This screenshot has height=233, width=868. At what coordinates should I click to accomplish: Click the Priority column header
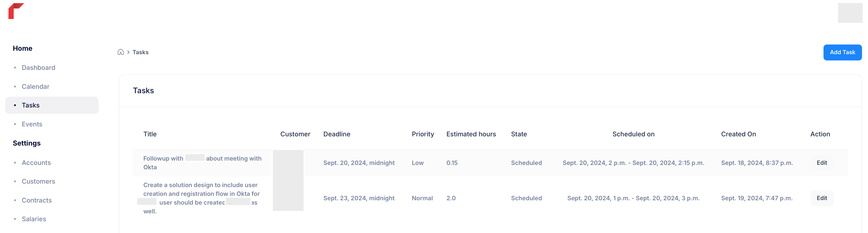(x=422, y=134)
